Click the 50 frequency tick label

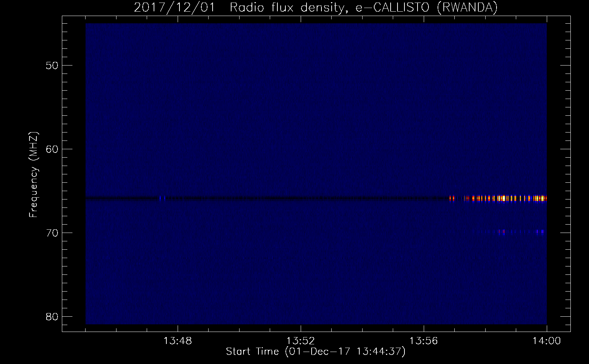[x=52, y=66]
